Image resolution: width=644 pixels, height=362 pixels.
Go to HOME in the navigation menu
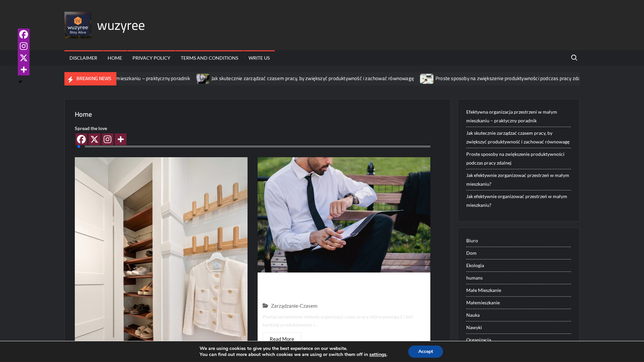[115, 58]
